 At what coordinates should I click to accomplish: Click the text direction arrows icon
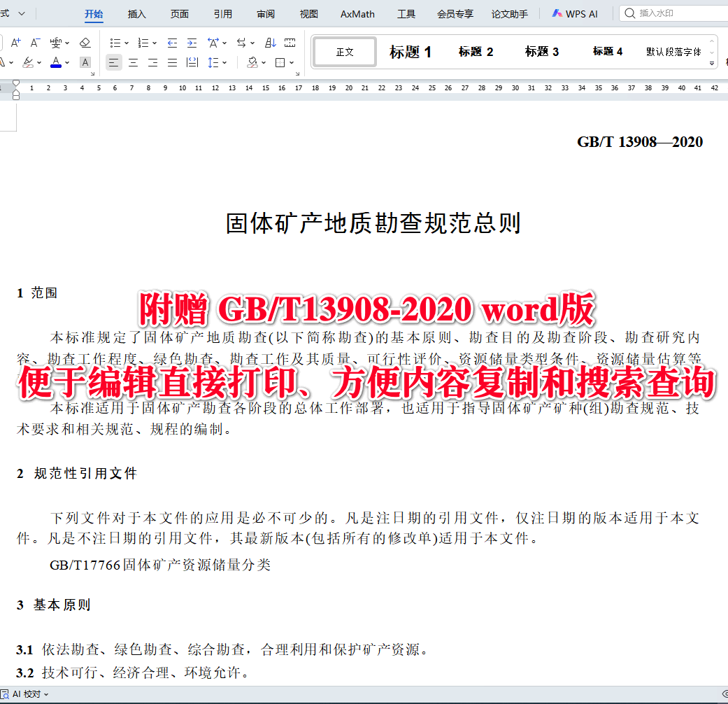click(x=241, y=43)
